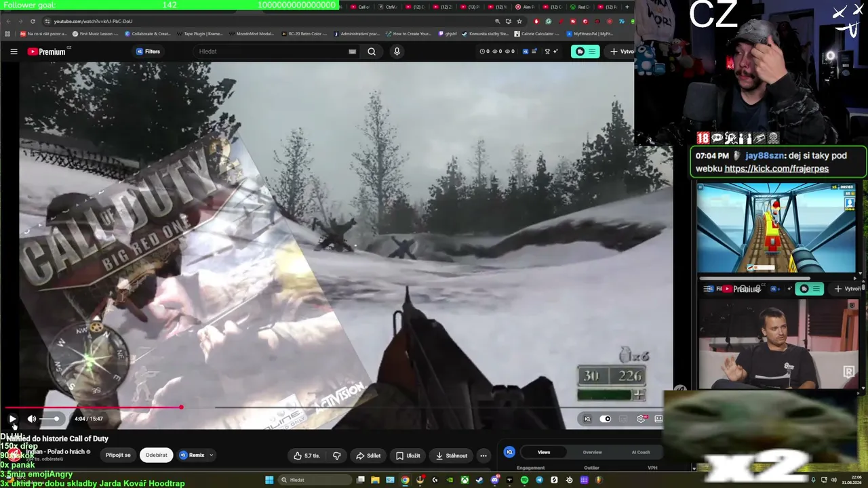Click the Odebírat subscribe button
868x488 pixels.
[x=156, y=455]
